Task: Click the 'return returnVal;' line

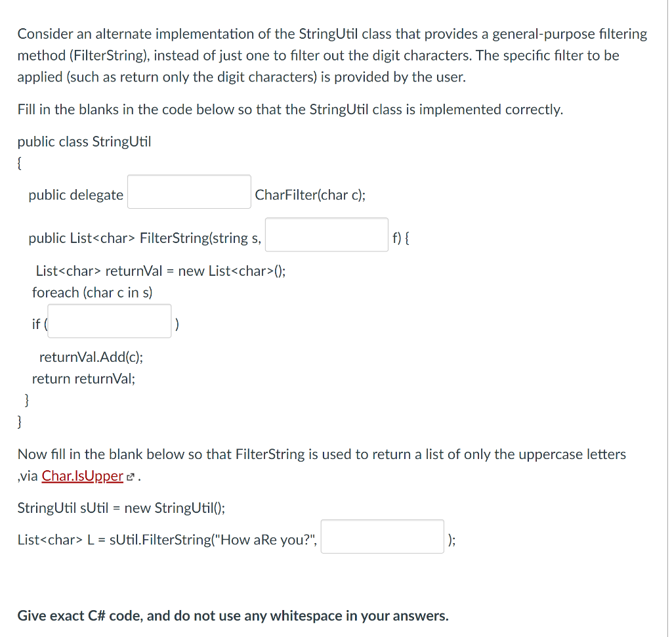Action: [x=83, y=378]
